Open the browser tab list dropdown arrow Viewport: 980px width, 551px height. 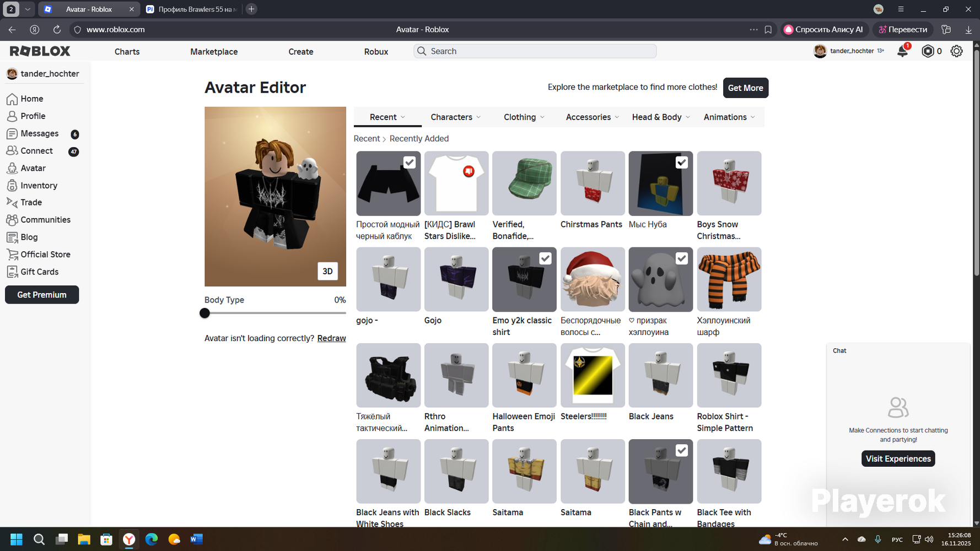28,9
